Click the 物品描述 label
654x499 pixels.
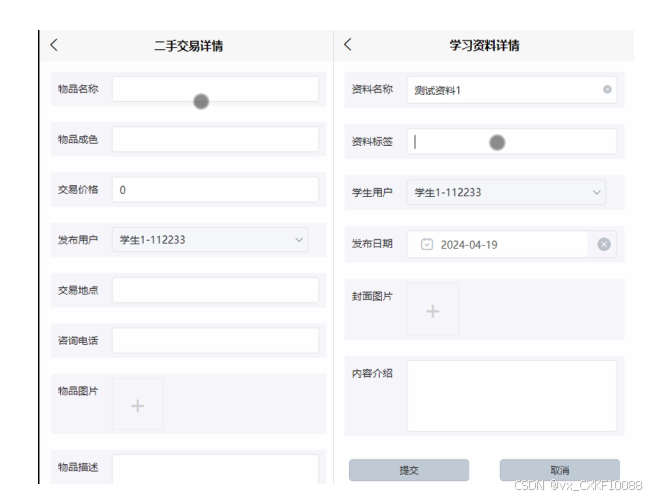78,467
